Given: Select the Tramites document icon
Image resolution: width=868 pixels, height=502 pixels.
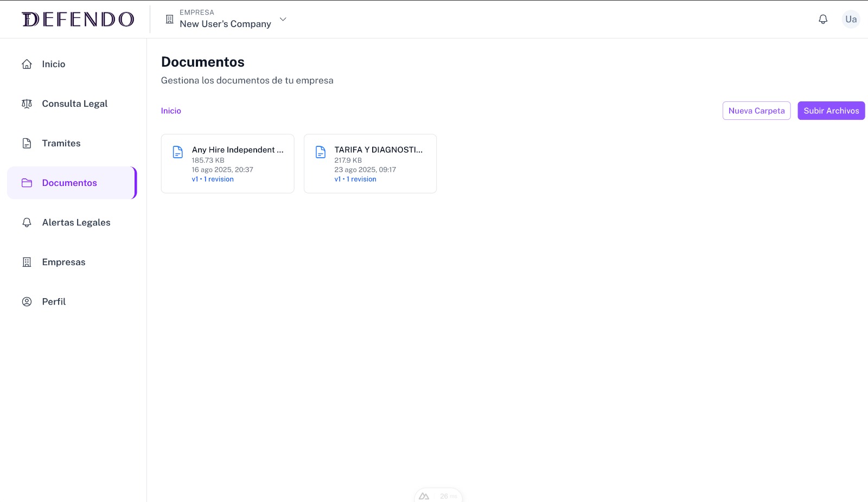Looking at the screenshot, I should [27, 143].
